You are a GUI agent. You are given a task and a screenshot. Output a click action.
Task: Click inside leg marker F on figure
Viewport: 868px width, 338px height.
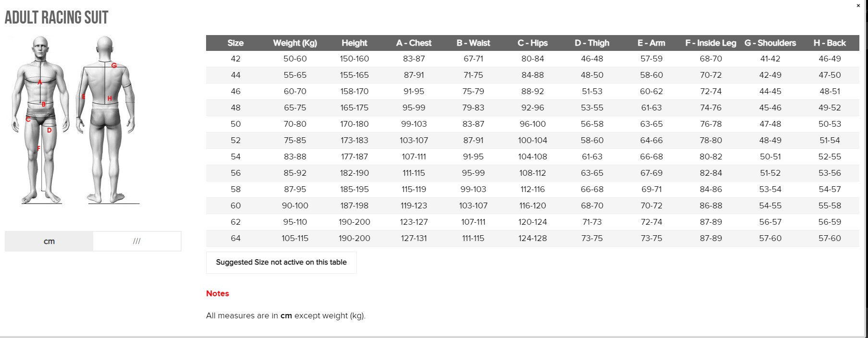39,148
